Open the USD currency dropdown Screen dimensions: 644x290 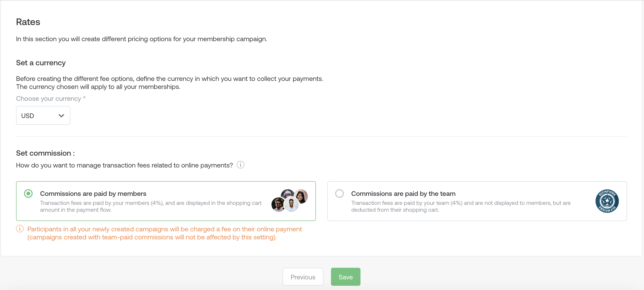[43, 115]
